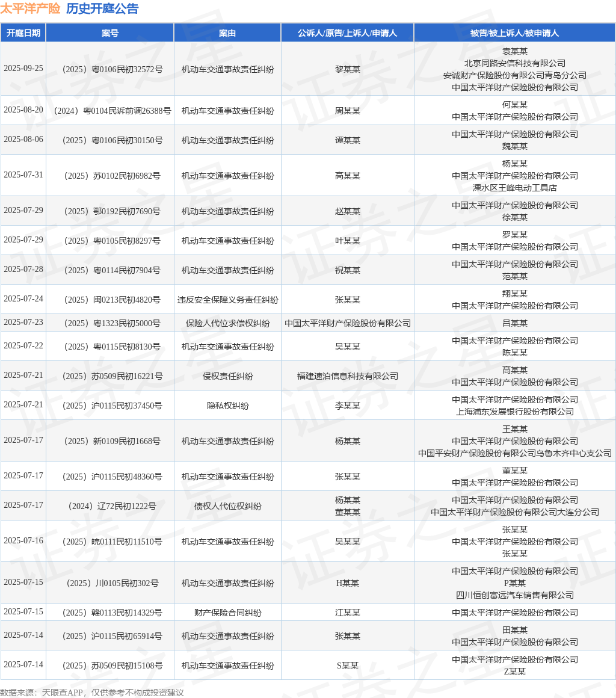Click cause 隐私权纠纷

point(227,406)
